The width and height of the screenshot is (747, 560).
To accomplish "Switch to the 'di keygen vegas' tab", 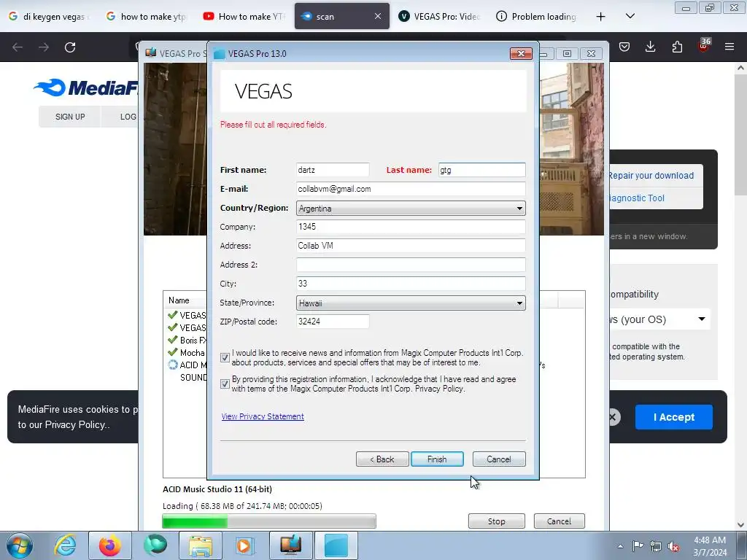I will (x=50, y=17).
